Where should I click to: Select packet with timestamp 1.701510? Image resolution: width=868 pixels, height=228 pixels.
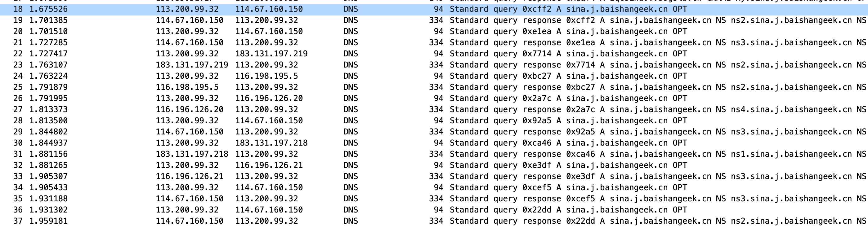click(x=434, y=32)
